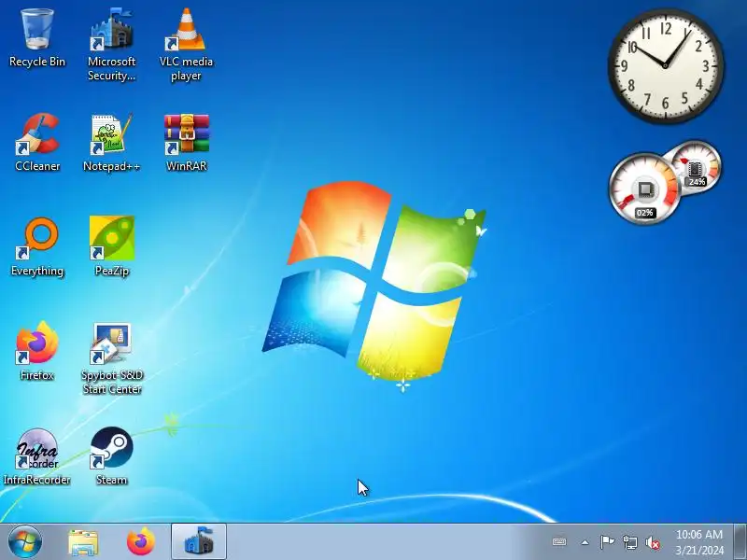Click the network connection tray icon
The width and height of the screenshot is (747, 560).
pyautogui.click(x=629, y=542)
